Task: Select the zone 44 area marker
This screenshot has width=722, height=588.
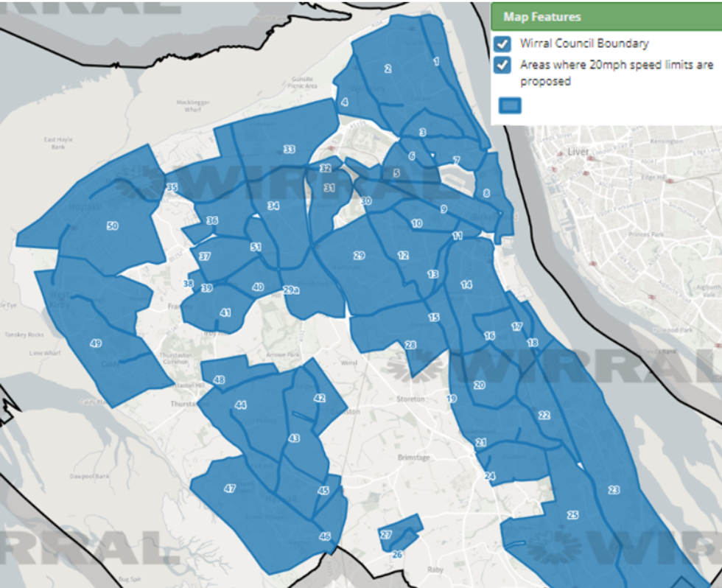Action: pyautogui.click(x=241, y=405)
